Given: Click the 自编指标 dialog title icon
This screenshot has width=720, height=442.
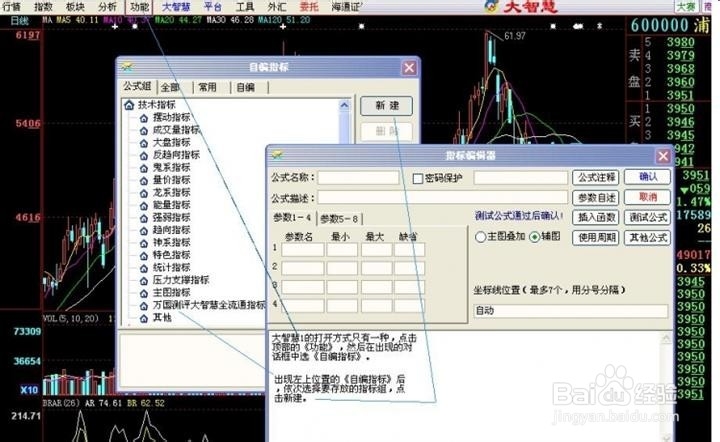Looking at the screenshot, I should point(127,67).
